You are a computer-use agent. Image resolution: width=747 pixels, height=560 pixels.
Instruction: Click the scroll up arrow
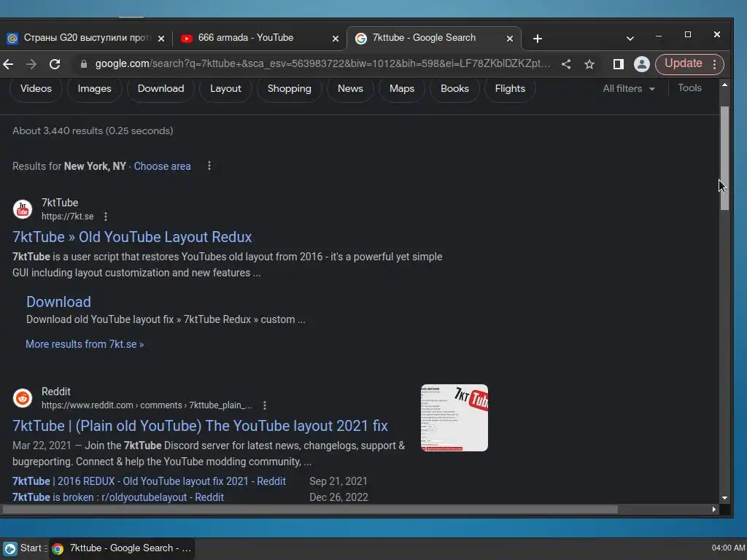pyautogui.click(x=724, y=85)
